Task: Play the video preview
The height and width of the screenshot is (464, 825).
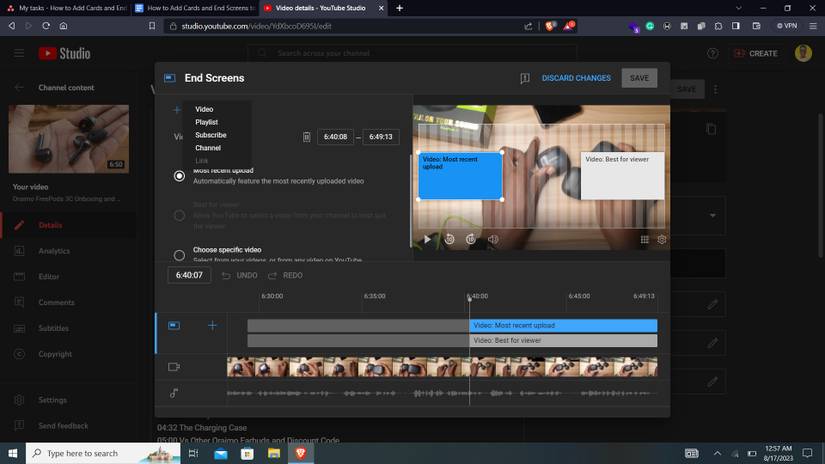Action: point(427,239)
